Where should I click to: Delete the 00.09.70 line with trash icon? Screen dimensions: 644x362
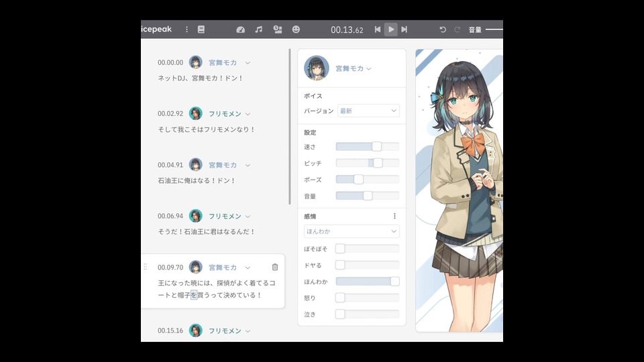pos(275,267)
